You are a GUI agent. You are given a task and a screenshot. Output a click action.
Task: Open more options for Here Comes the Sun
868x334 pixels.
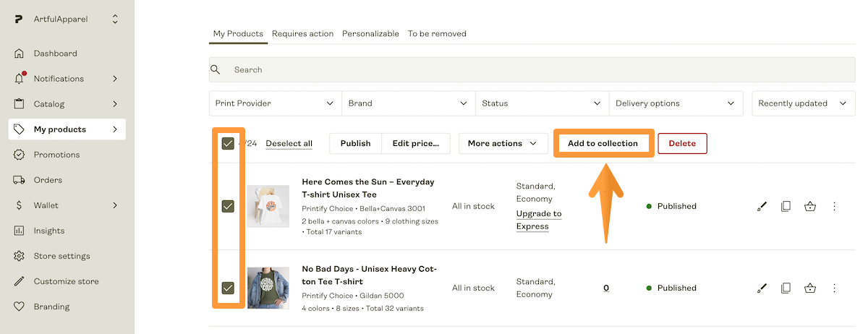pos(834,206)
